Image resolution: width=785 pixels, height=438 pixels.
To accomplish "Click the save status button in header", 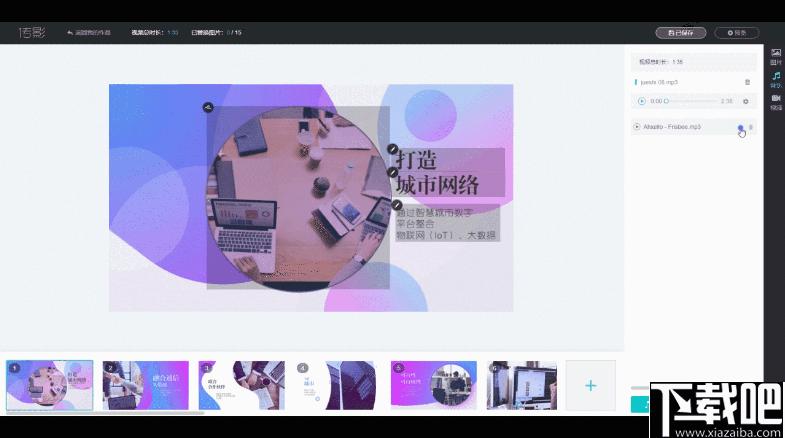I will (x=681, y=33).
